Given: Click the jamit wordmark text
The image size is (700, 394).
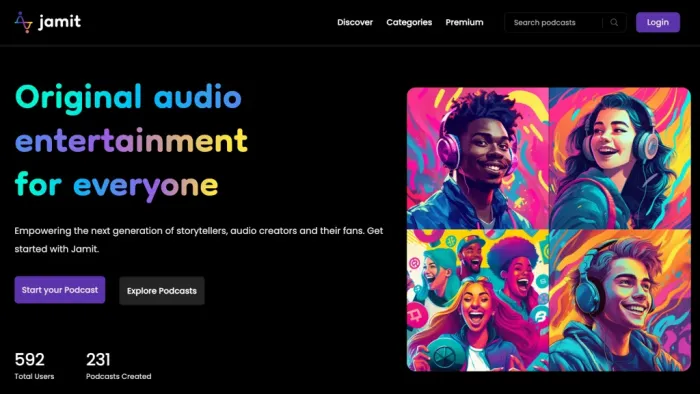Looking at the screenshot, I should 60,21.
